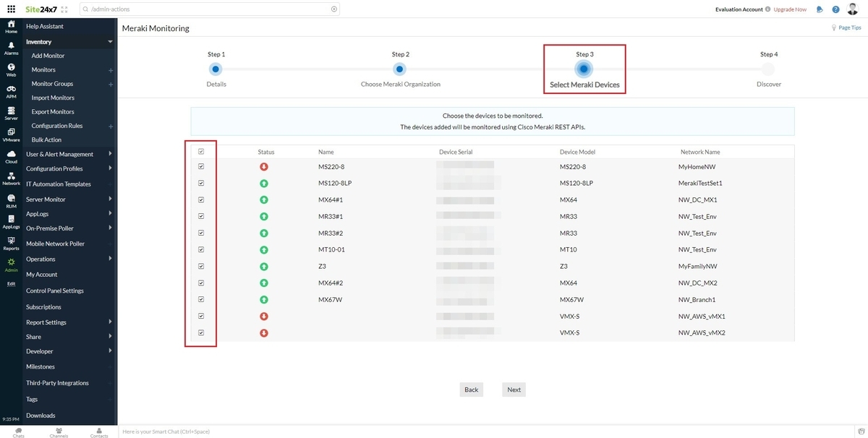Image resolution: width=868 pixels, height=438 pixels.
Task: Go to Home in the left rail
Action: pos(11,27)
